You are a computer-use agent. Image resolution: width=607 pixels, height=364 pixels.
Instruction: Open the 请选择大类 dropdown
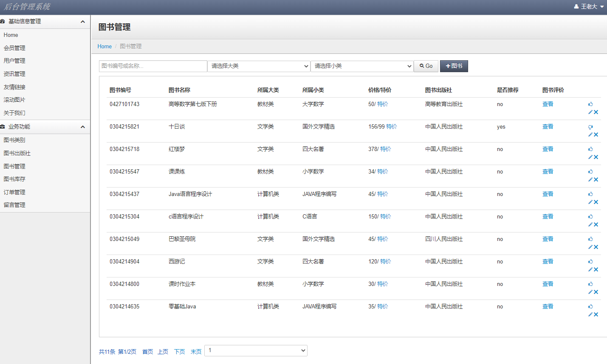tap(258, 66)
